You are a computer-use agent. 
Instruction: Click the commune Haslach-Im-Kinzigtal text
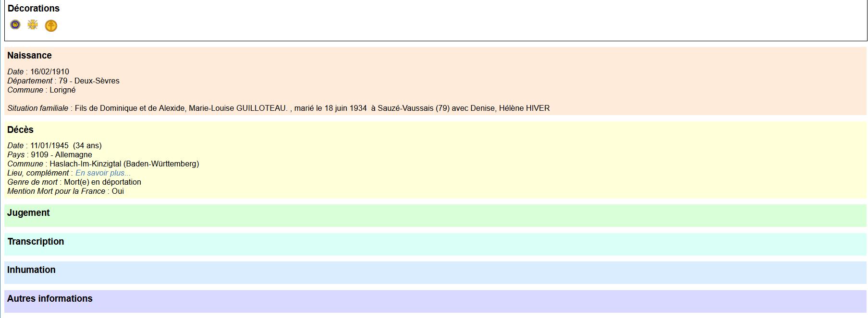[124, 164]
